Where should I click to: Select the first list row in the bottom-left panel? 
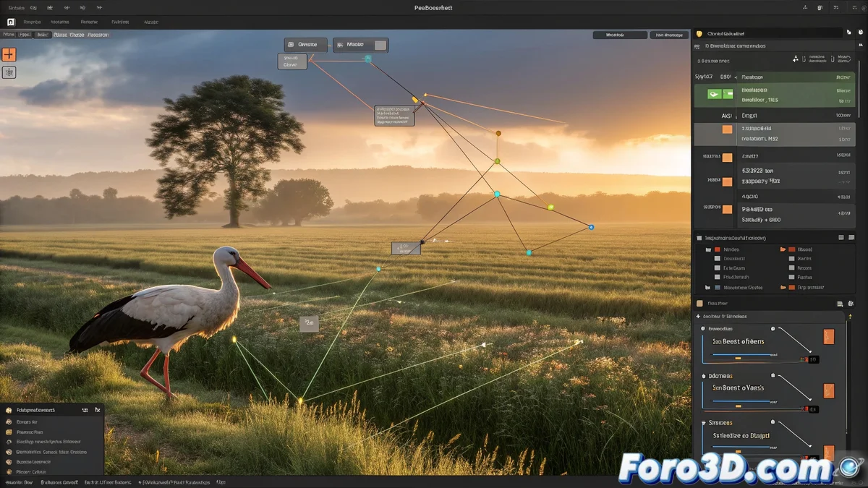pos(52,421)
